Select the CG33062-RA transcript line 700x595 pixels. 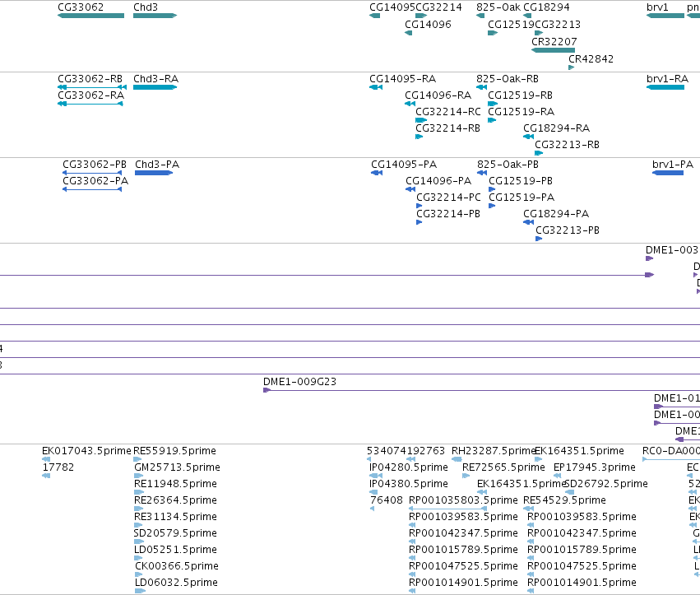(x=90, y=104)
